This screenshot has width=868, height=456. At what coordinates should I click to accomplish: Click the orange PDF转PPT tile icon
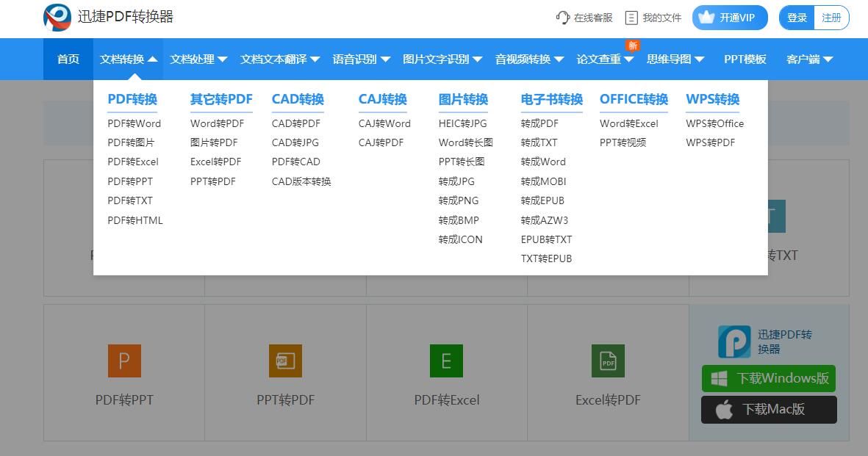click(x=124, y=361)
